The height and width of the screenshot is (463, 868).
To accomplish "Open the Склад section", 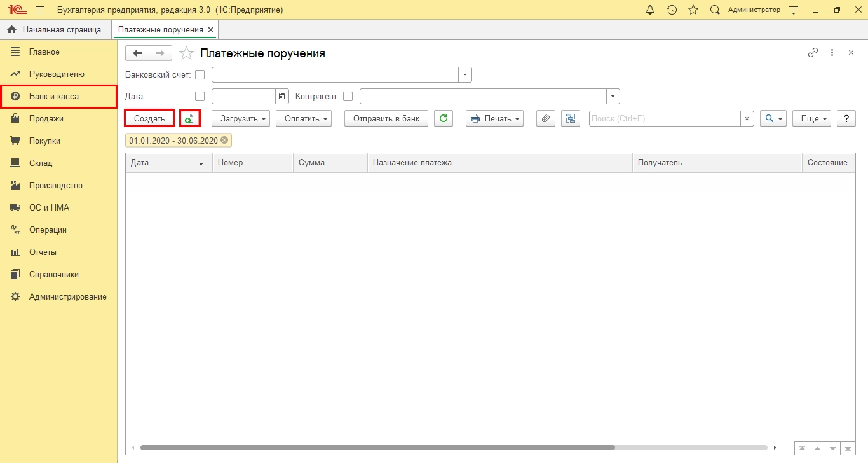I will point(58,163).
